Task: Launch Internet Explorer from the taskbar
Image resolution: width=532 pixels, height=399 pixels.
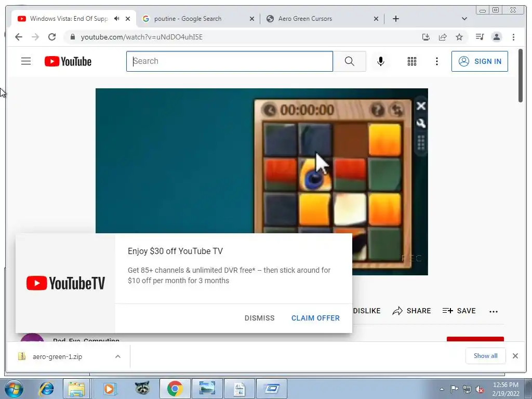Action: point(46,389)
